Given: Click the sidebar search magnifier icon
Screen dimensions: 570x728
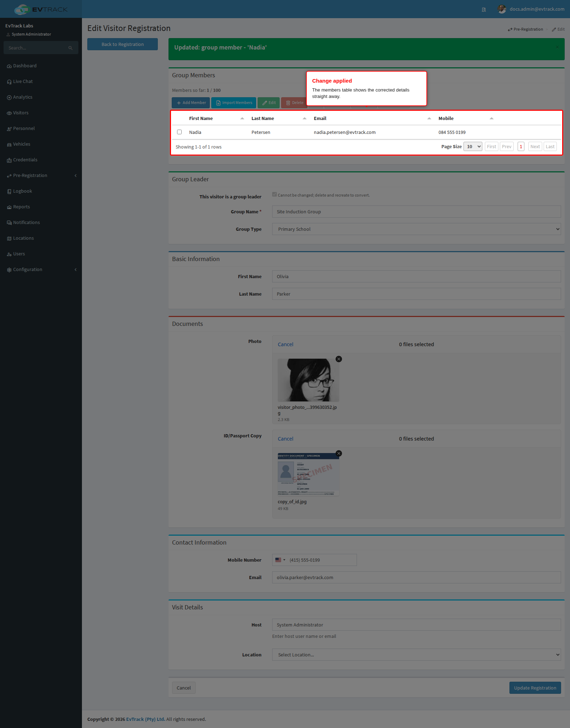Looking at the screenshot, I should point(71,48).
